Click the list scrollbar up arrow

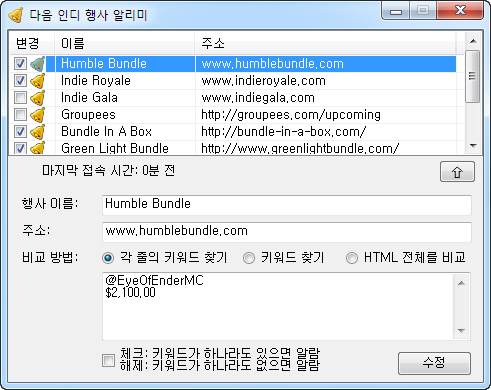click(x=473, y=41)
